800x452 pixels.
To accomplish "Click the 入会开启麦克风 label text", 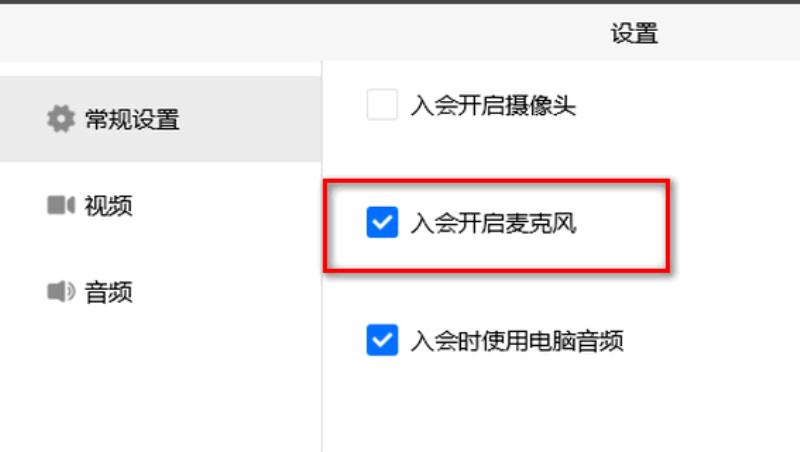I will pos(493,223).
